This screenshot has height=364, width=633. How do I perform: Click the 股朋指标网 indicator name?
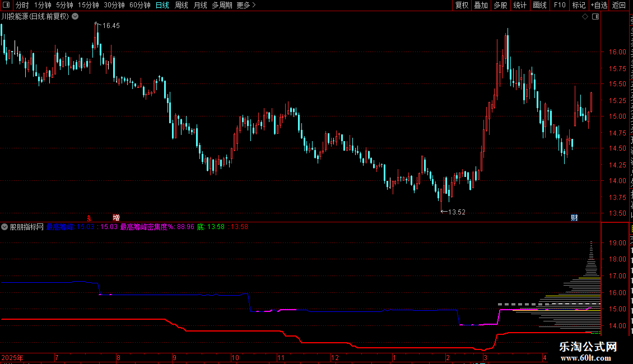tap(27, 227)
